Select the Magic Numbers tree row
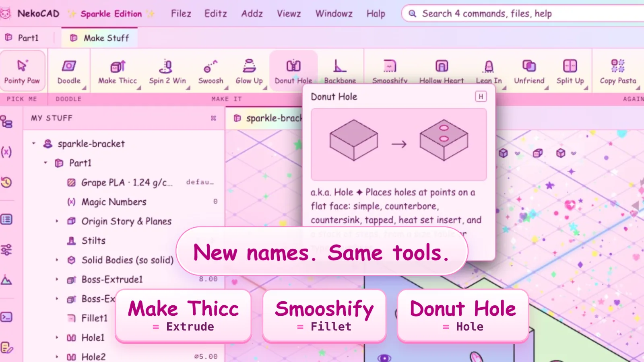 124,202
